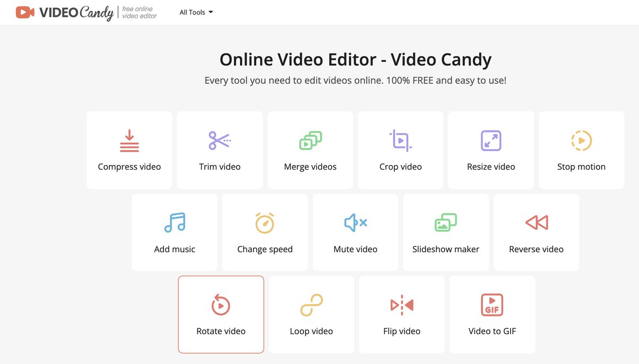Choose the Resize video label
Image resolution: width=639 pixels, height=364 pixels.
(491, 167)
